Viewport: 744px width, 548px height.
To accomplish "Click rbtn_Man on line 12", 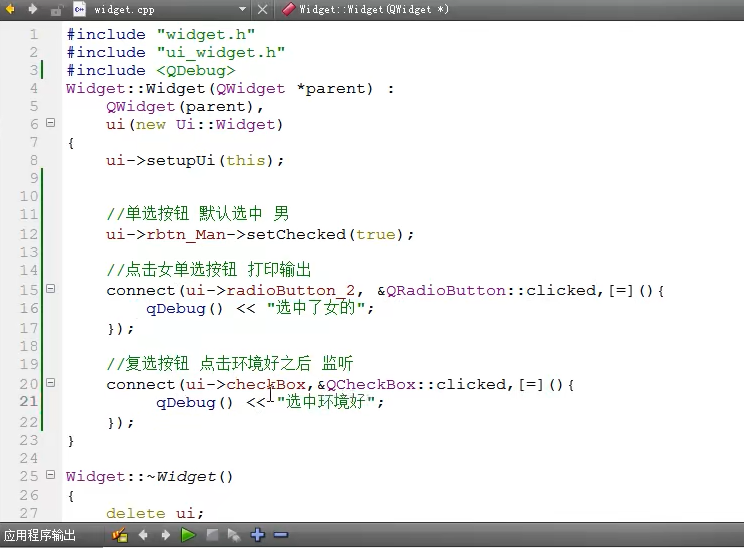I will pos(186,235).
